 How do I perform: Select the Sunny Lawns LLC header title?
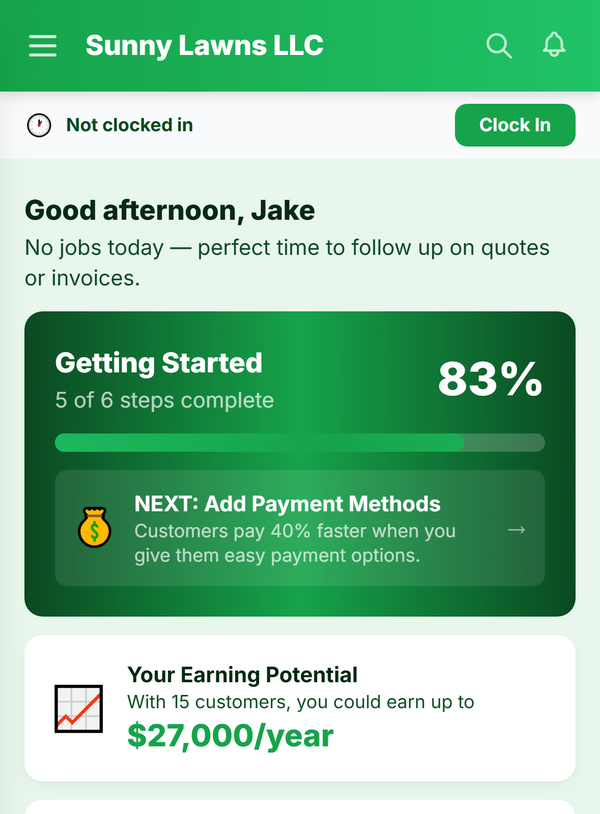[204, 46]
